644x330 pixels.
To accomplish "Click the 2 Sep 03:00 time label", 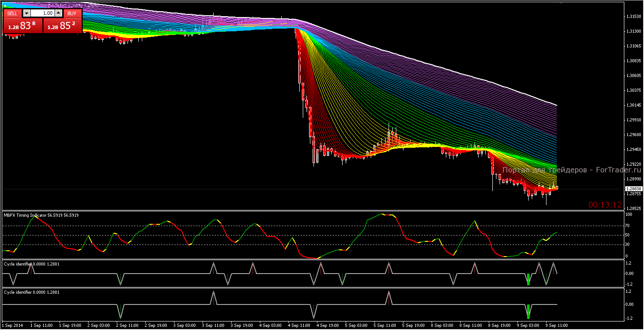I will pyautogui.click(x=100, y=326).
